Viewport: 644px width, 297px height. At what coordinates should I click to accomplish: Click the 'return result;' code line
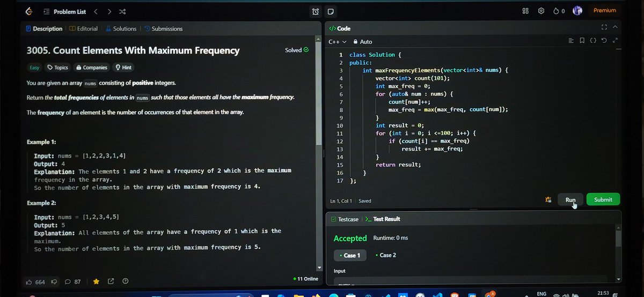pos(398,165)
